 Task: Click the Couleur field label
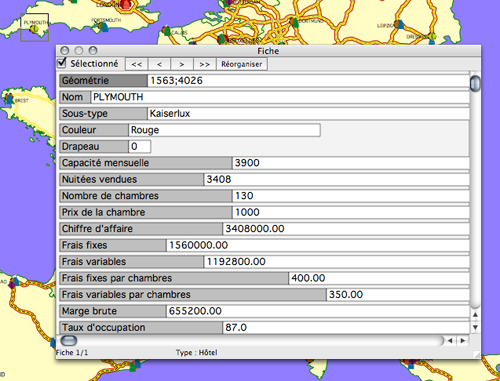click(x=94, y=130)
